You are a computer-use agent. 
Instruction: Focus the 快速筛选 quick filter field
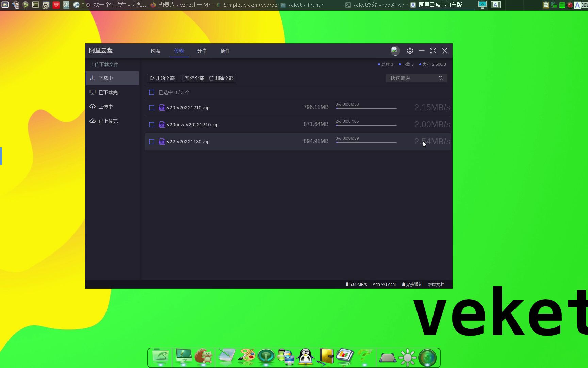point(416,78)
